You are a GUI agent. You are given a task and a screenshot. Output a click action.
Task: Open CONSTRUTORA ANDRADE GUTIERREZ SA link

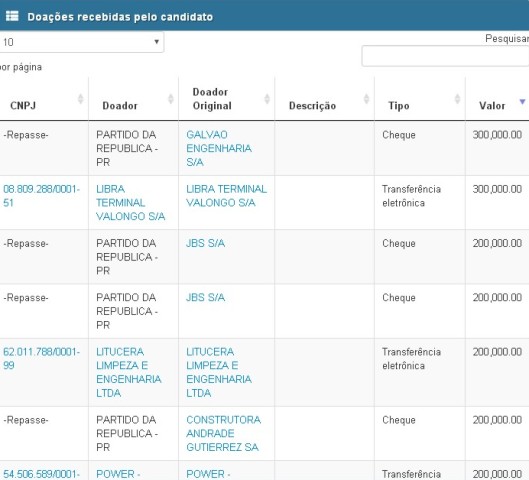[223, 433]
